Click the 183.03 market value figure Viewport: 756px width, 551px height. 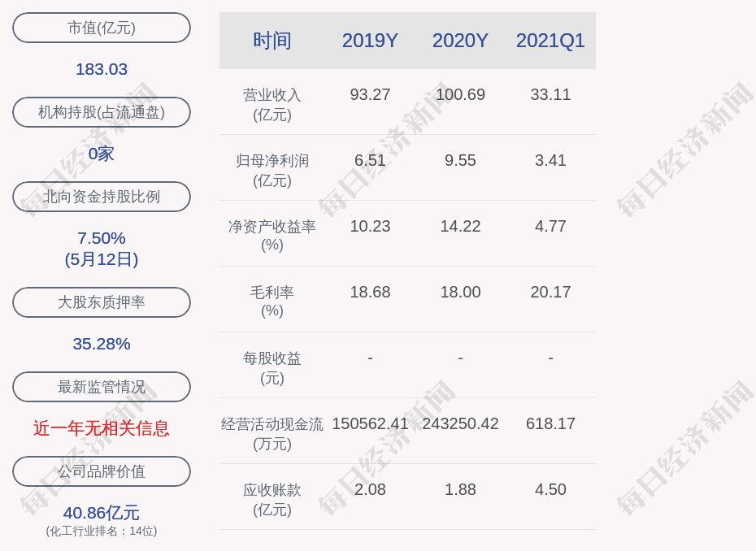(102, 69)
